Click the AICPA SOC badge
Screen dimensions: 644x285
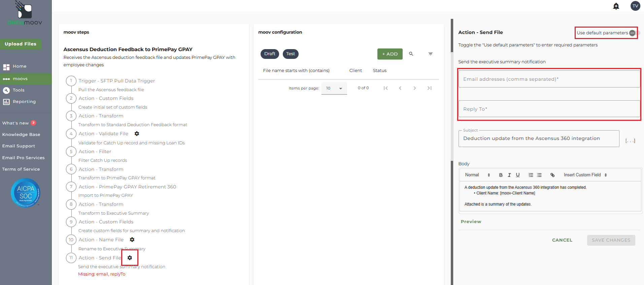tap(26, 193)
